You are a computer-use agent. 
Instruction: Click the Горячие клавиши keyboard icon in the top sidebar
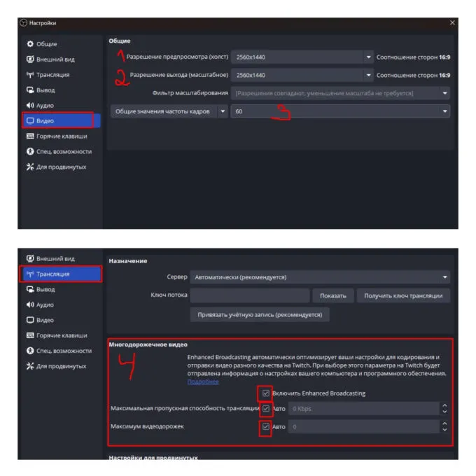pos(29,136)
